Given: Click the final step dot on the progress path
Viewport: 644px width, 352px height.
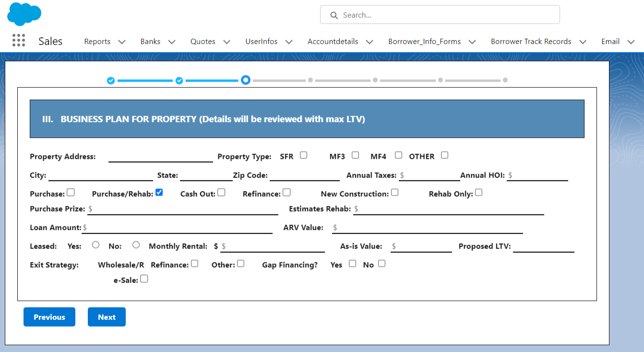Looking at the screenshot, I should (505, 80).
